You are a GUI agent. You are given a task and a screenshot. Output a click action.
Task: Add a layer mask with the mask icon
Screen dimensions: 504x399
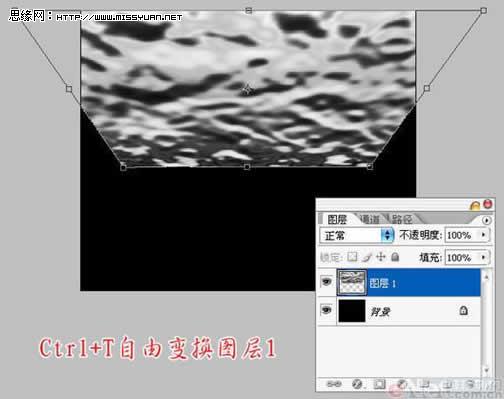pos(379,384)
